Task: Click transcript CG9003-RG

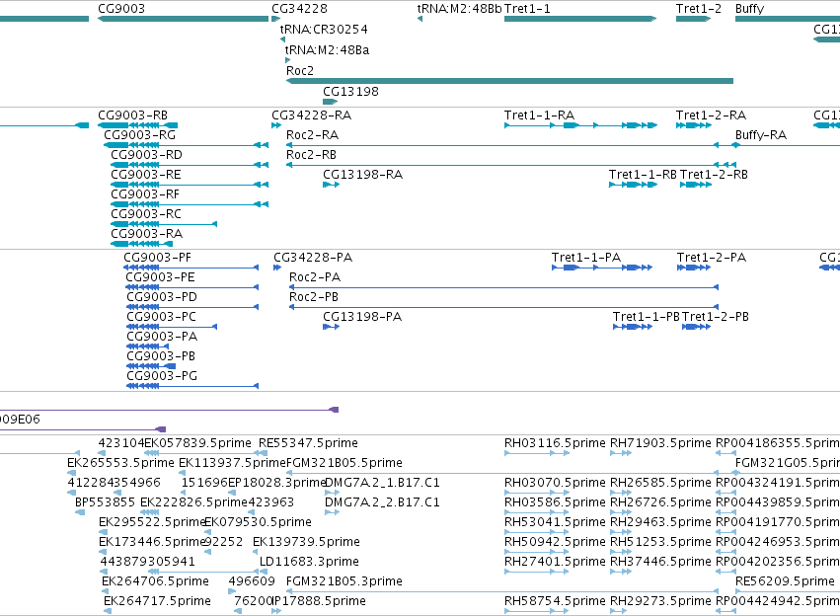Action: point(139,135)
